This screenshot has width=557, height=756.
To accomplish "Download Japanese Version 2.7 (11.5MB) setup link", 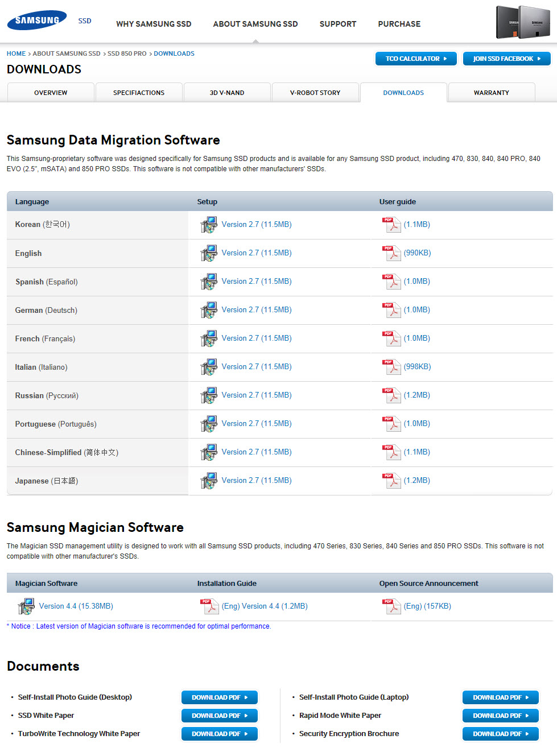I will coord(257,481).
